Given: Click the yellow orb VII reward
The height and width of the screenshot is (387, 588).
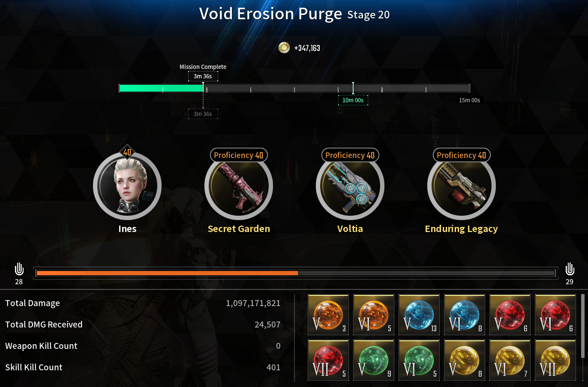Looking at the screenshot, I should [555, 360].
